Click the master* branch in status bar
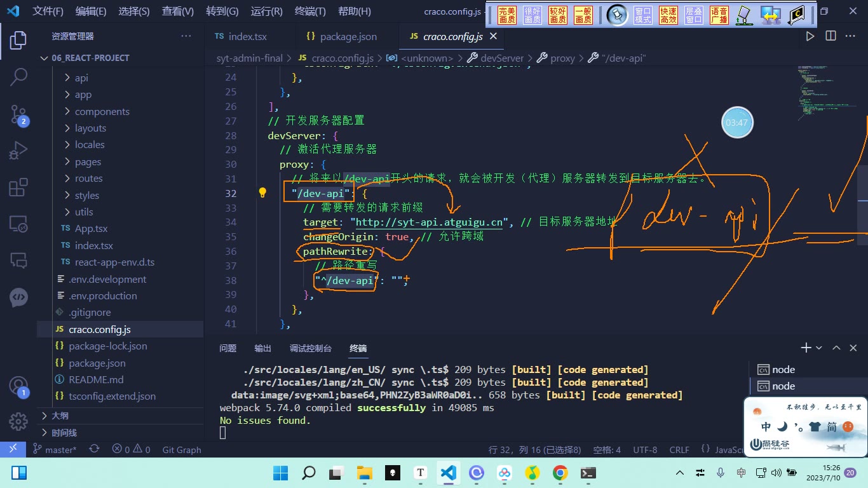The image size is (868, 488). (55, 450)
